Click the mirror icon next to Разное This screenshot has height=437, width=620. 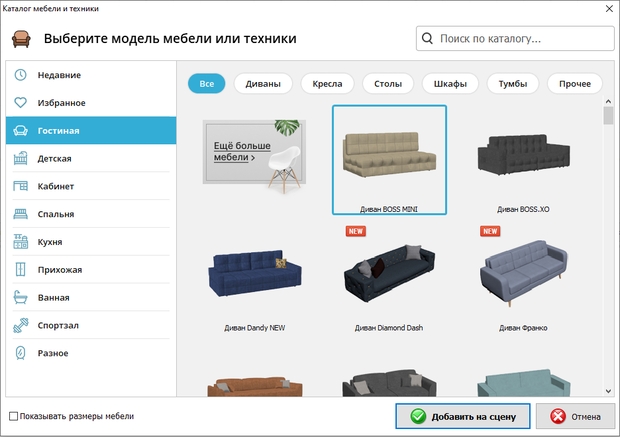(x=21, y=353)
